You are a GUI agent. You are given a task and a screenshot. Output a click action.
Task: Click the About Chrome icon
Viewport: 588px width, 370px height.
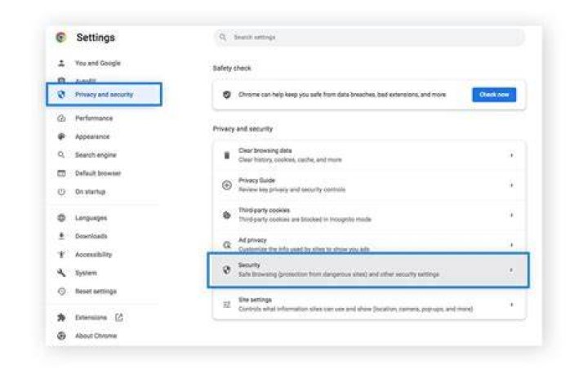point(61,336)
